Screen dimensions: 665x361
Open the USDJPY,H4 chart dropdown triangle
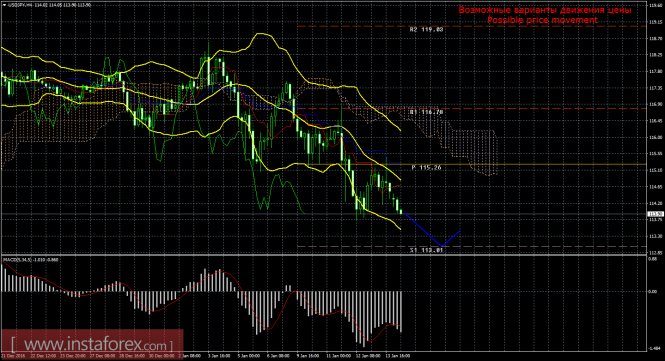[x=4, y=5]
